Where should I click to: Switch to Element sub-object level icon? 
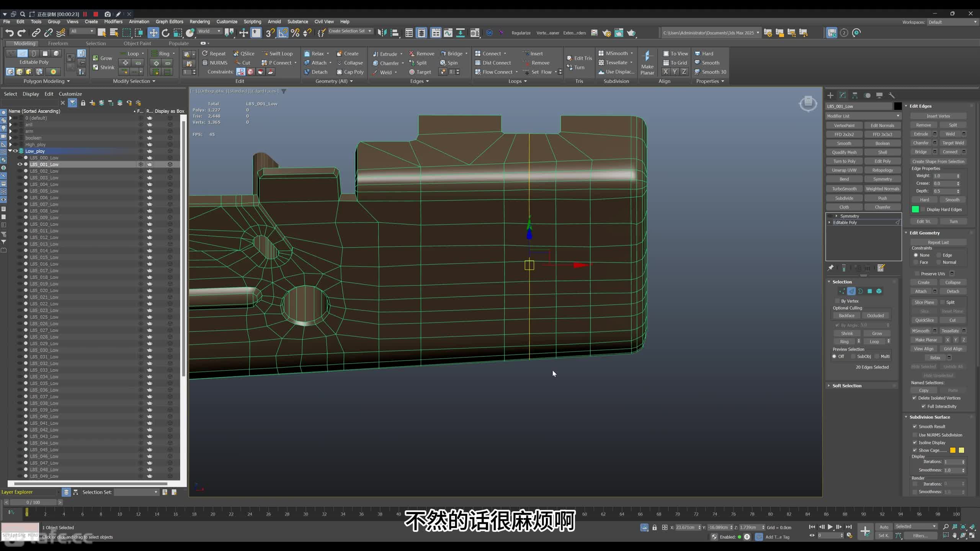click(x=879, y=291)
